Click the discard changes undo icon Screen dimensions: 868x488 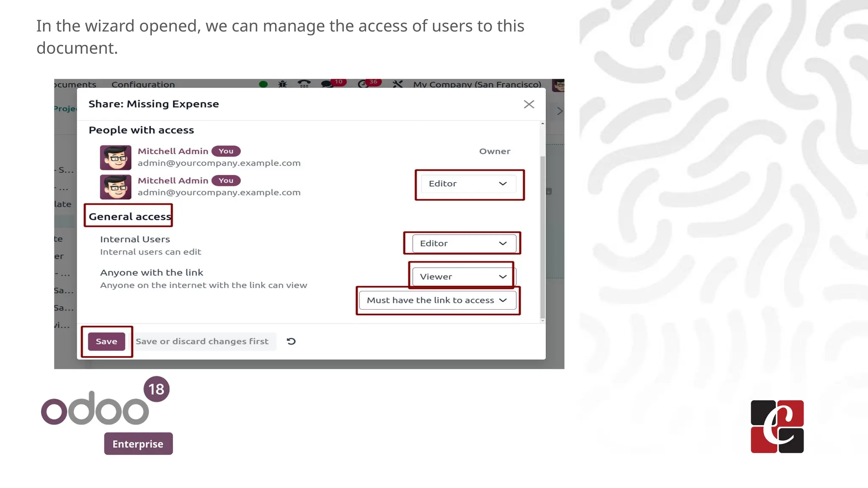(291, 341)
